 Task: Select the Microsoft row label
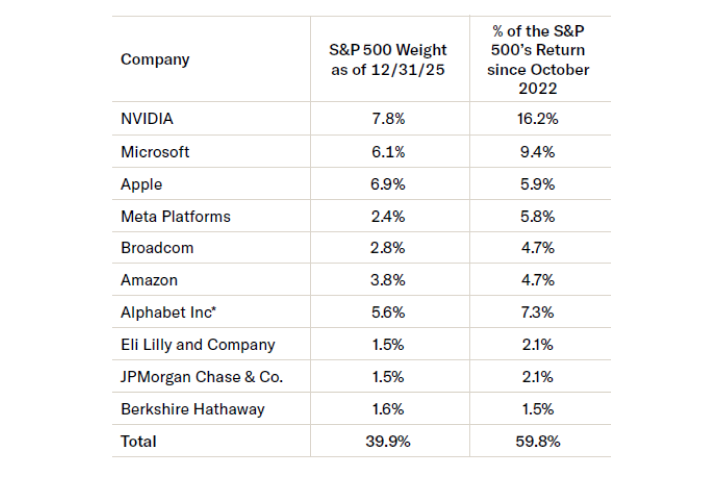[155, 152]
